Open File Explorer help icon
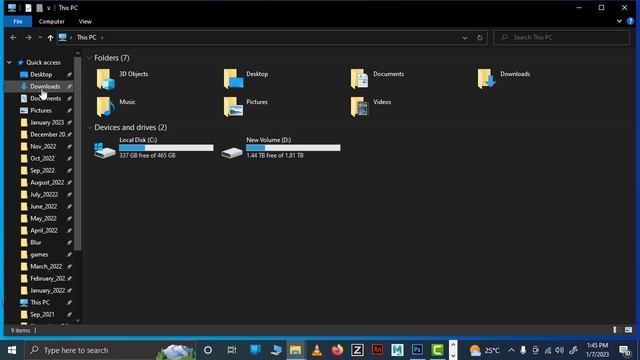 pyautogui.click(x=630, y=21)
